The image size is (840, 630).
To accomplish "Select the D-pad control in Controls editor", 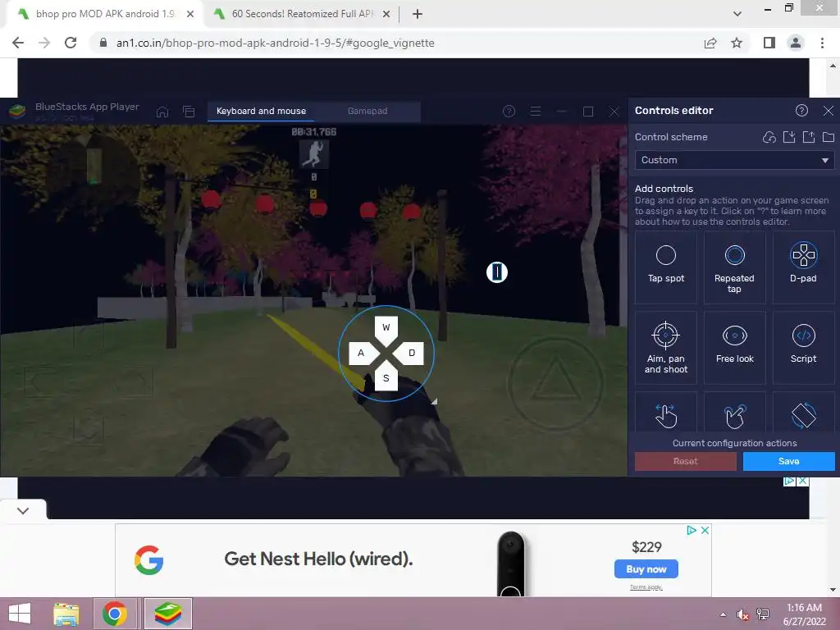I will pyautogui.click(x=803, y=267).
